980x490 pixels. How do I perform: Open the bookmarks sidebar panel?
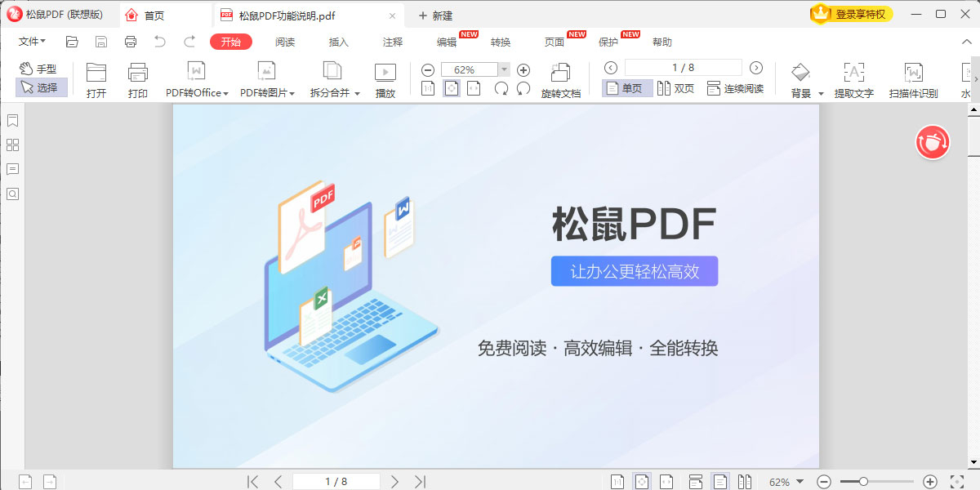(x=12, y=121)
